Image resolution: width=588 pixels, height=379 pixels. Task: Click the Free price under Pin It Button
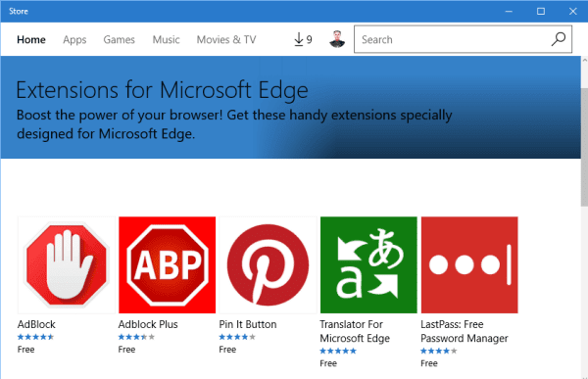pyautogui.click(x=227, y=350)
